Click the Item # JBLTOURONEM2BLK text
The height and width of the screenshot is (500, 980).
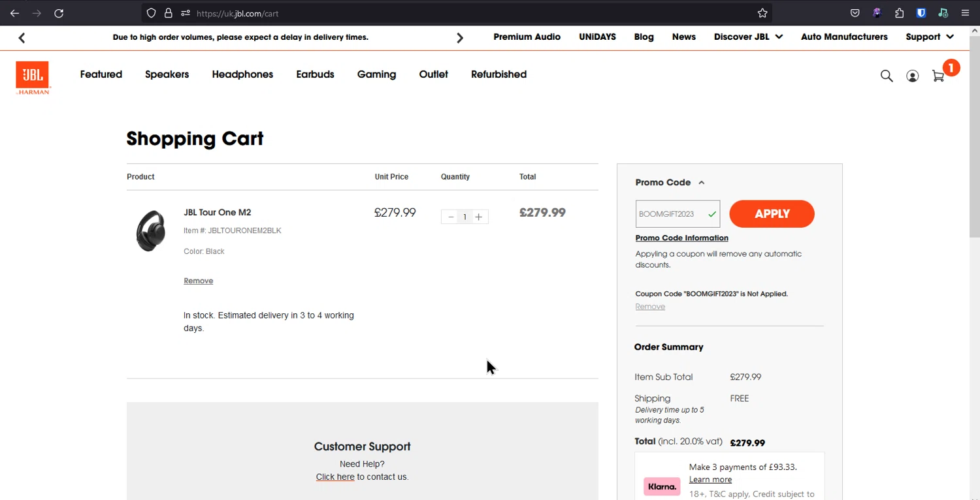click(232, 230)
